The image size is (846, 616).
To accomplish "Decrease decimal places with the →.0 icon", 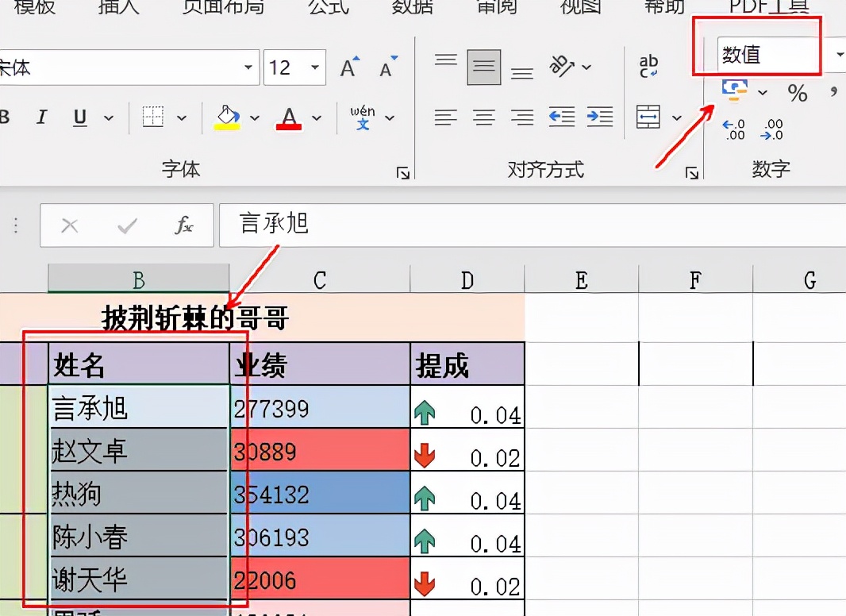I will coord(771,129).
